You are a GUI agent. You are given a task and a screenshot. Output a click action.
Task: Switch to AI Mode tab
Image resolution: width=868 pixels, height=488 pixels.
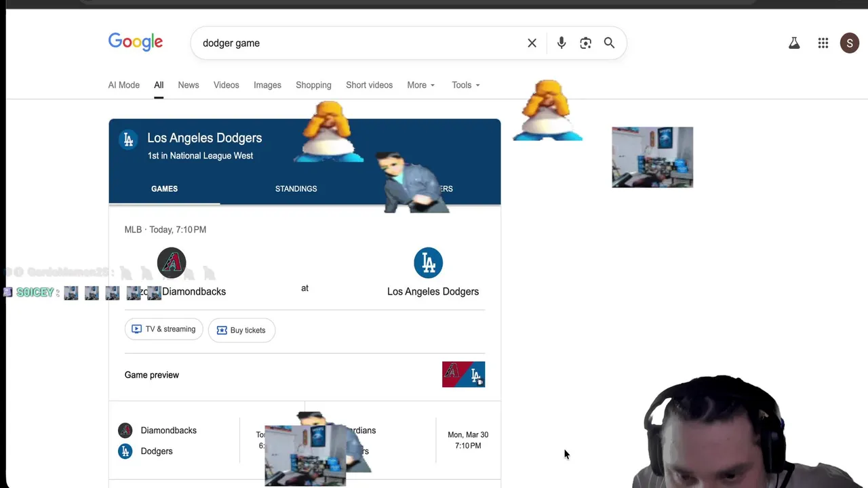(124, 85)
